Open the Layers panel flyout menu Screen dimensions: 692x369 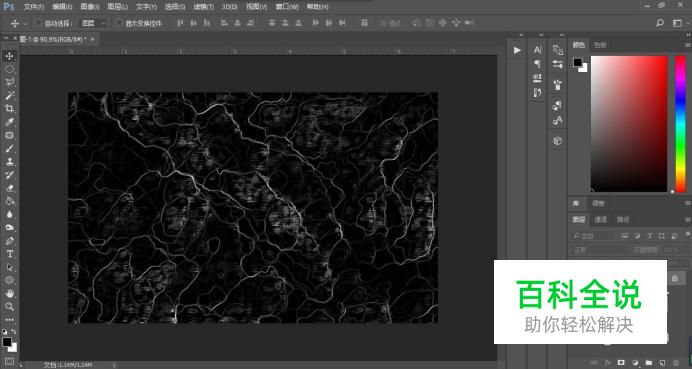(x=688, y=219)
